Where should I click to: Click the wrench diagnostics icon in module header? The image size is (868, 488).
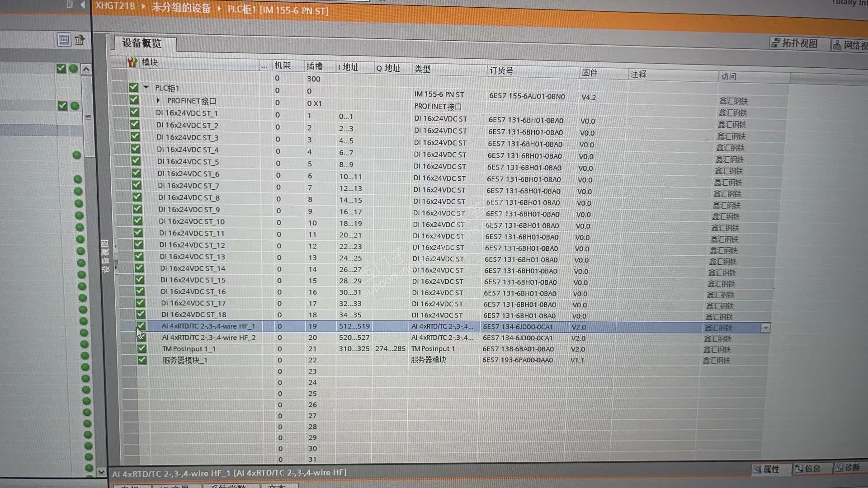pyautogui.click(x=132, y=62)
